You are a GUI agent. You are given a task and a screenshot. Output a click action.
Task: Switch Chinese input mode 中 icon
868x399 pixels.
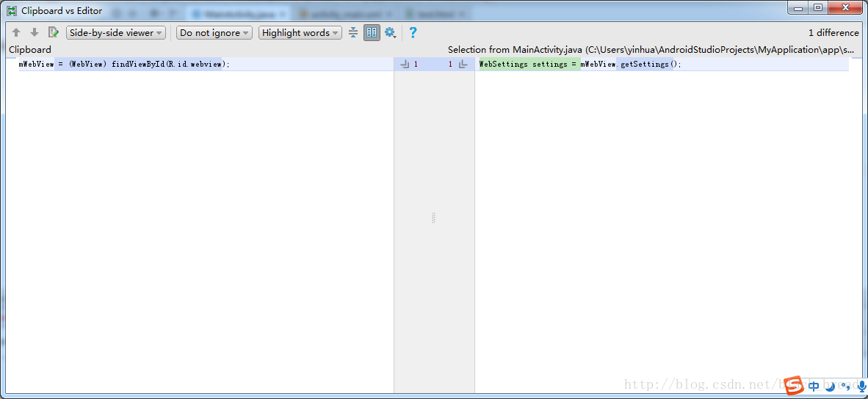click(x=814, y=386)
